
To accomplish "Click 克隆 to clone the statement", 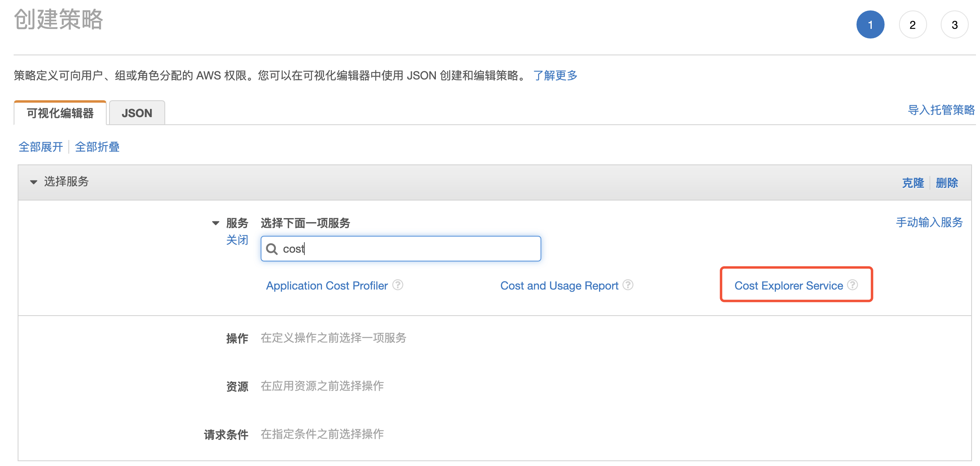I will [x=913, y=183].
